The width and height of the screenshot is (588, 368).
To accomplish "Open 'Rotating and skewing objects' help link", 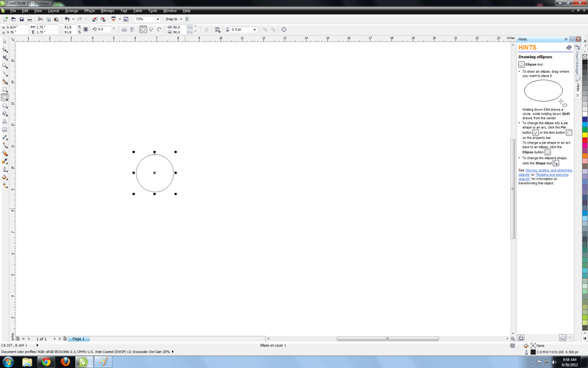I will [544, 177].
